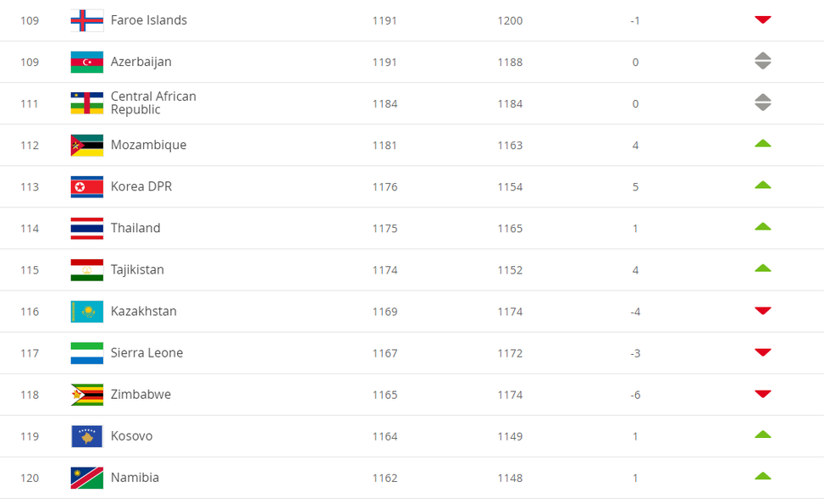Click the Korea DPR flag icon
Image resolution: width=830 pixels, height=504 pixels.
(86, 186)
